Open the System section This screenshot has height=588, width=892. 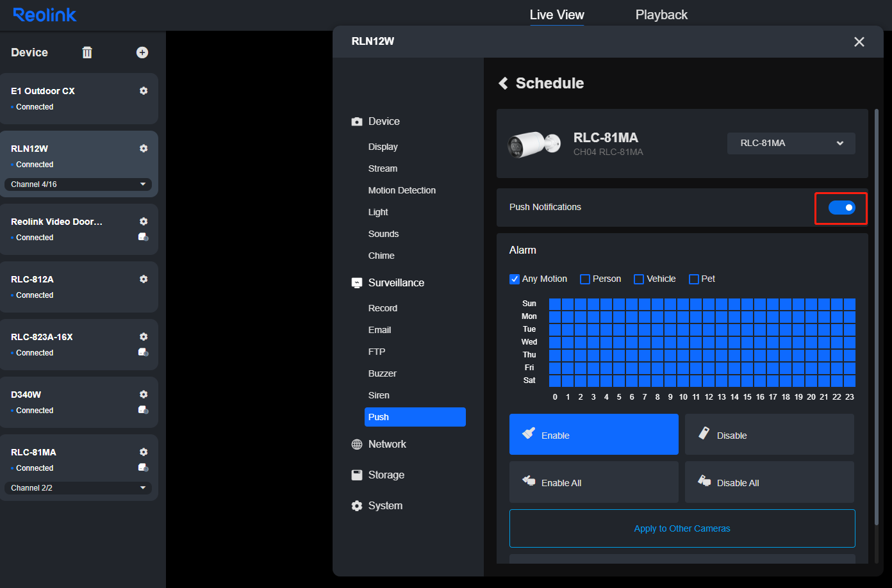coord(386,506)
